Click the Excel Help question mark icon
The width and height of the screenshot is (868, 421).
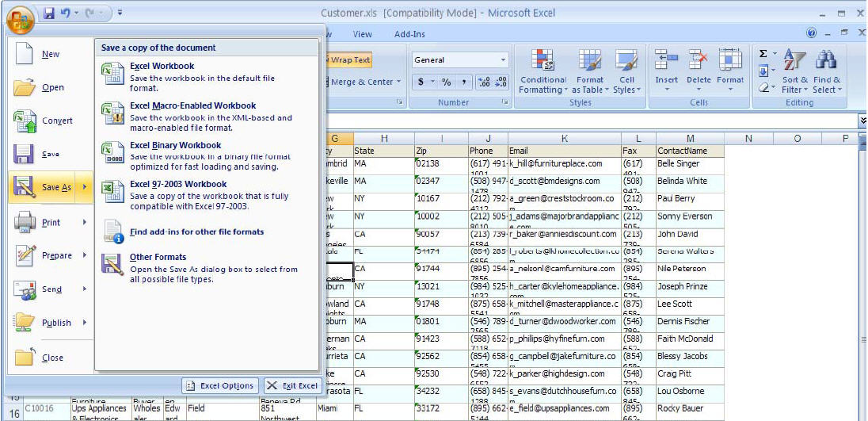point(812,33)
